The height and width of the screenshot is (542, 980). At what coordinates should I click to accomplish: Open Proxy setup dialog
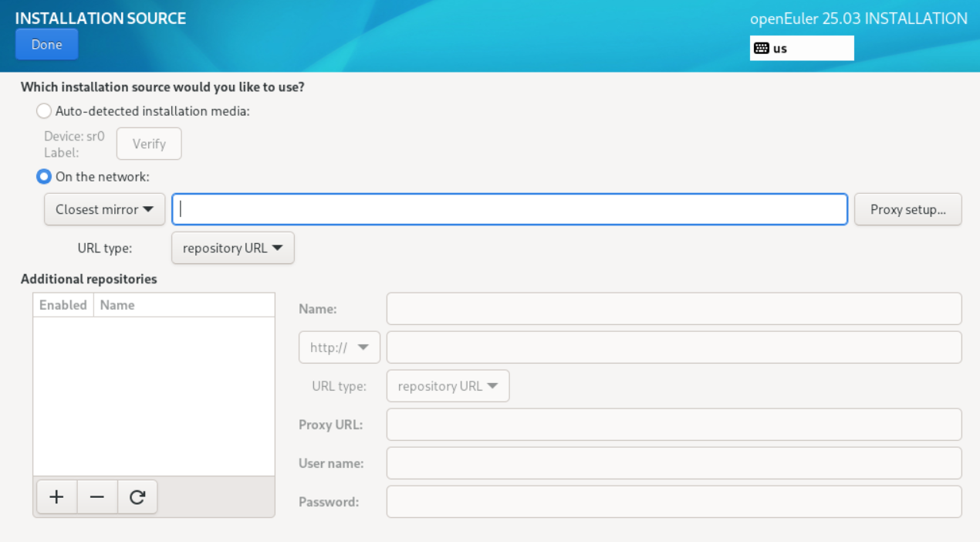(907, 209)
